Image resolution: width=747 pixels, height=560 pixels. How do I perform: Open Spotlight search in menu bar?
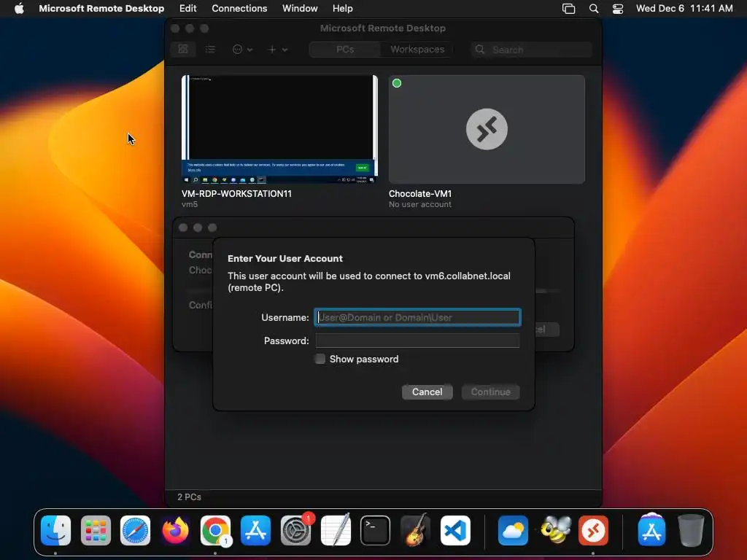coord(594,9)
